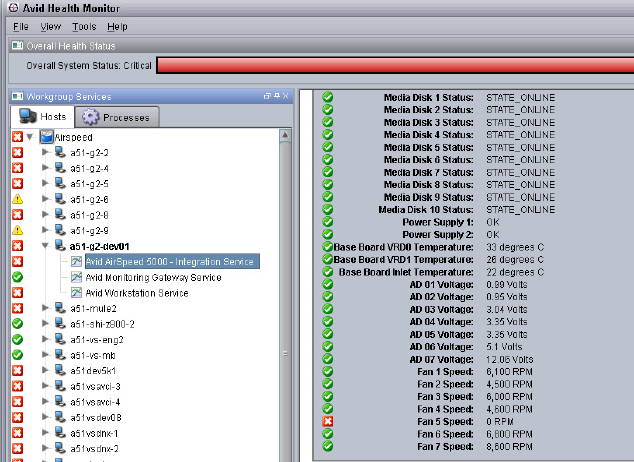Expand the a51-g2-8 host node
The width and height of the screenshot is (634, 462).
click(x=45, y=215)
